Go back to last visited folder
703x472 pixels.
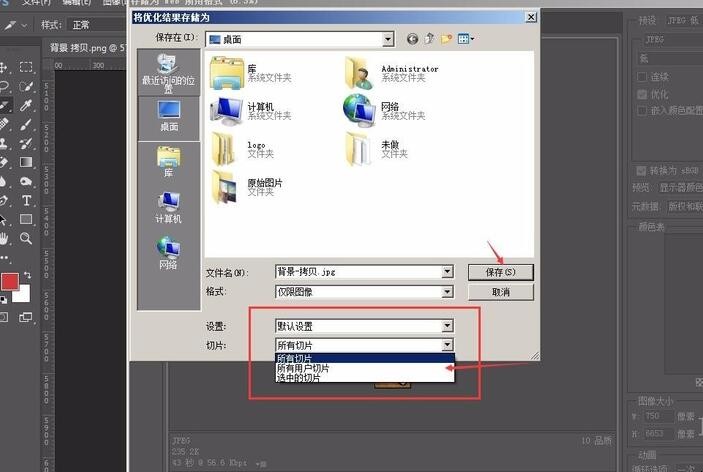click(412, 39)
